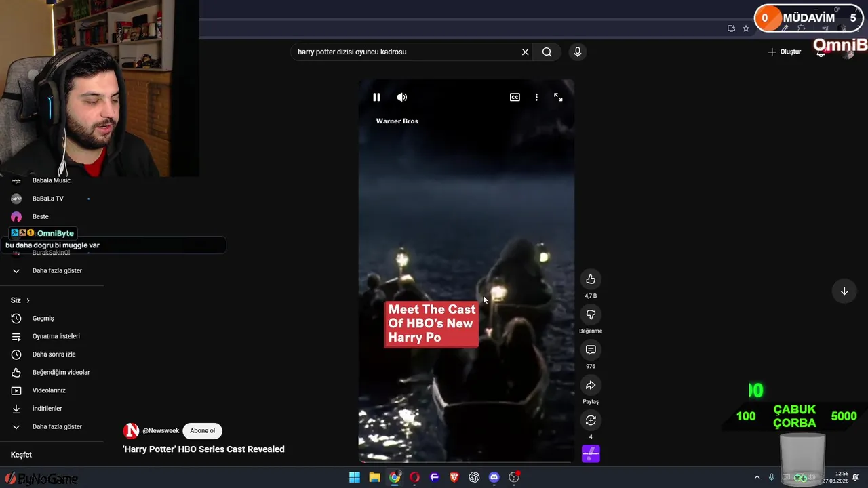Click the tray microphone icon
The width and height of the screenshot is (868, 488).
[x=772, y=477]
